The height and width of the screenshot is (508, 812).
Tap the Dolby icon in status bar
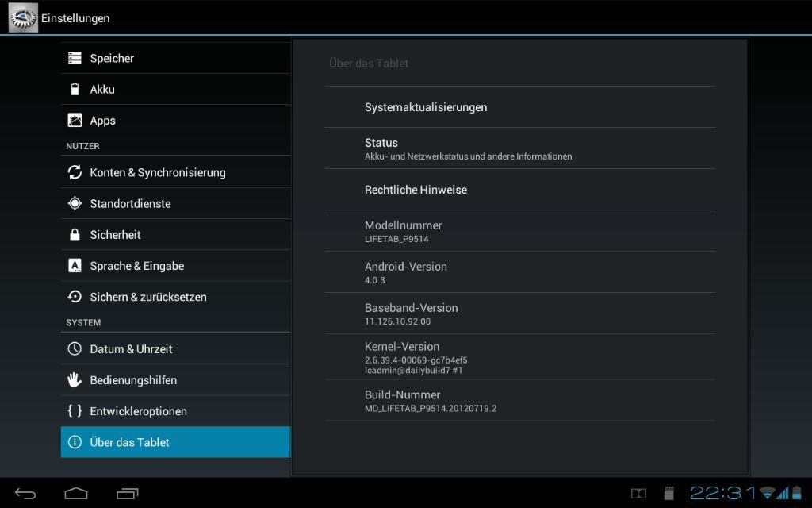point(638,494)
